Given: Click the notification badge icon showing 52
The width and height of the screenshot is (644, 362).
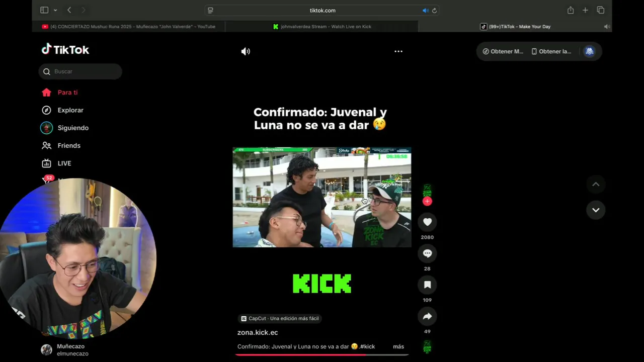Looking at the screenshot, I should (48, 178).
